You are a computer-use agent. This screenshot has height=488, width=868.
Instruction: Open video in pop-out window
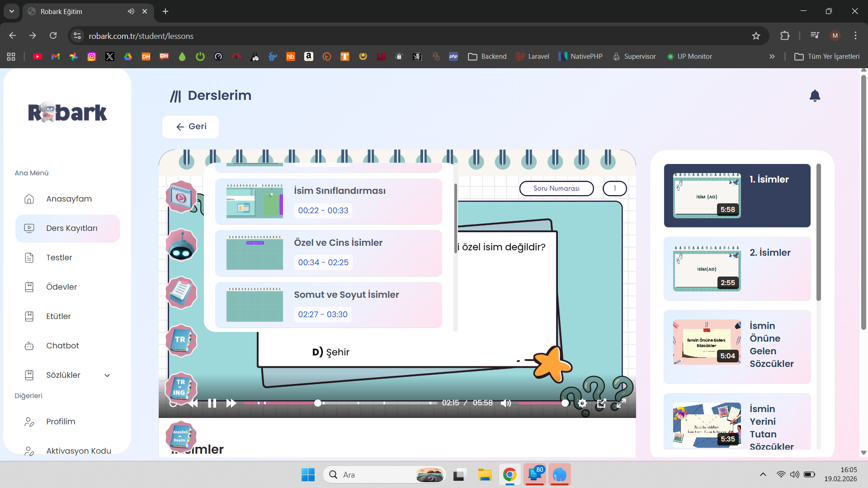coord(601,403)
